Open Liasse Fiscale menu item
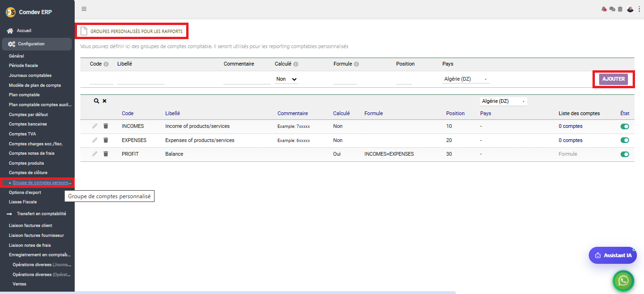 [x=23, y=202]
